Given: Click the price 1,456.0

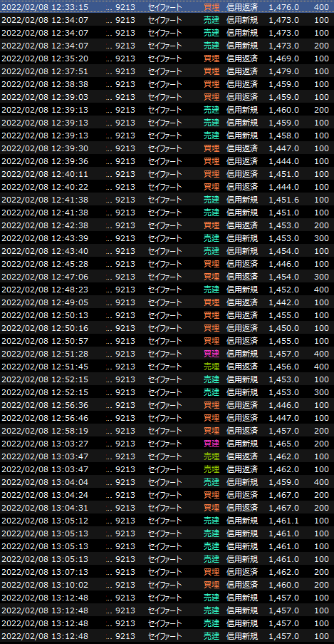Looking at the screenshot, I should point(284,367).
